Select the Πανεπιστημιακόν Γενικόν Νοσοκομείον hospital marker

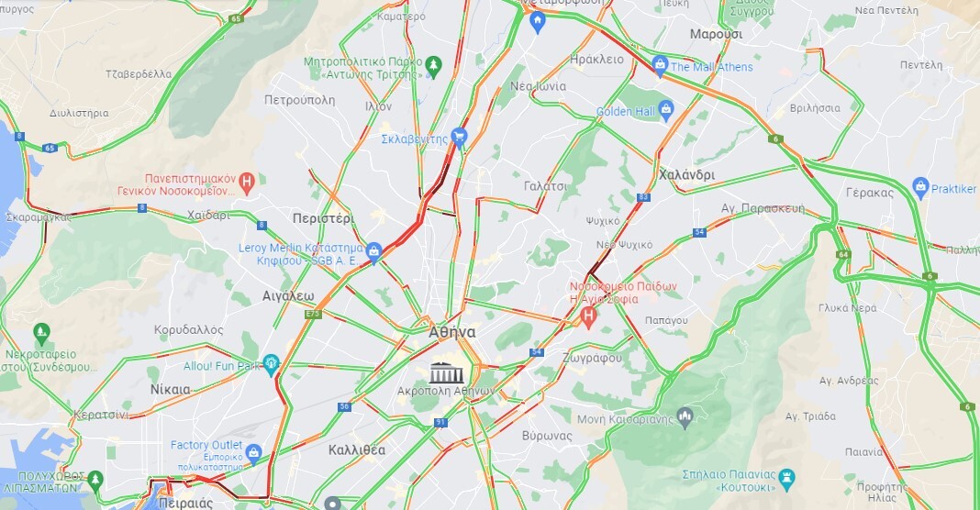pyautogui.click(x=248, y=182)
